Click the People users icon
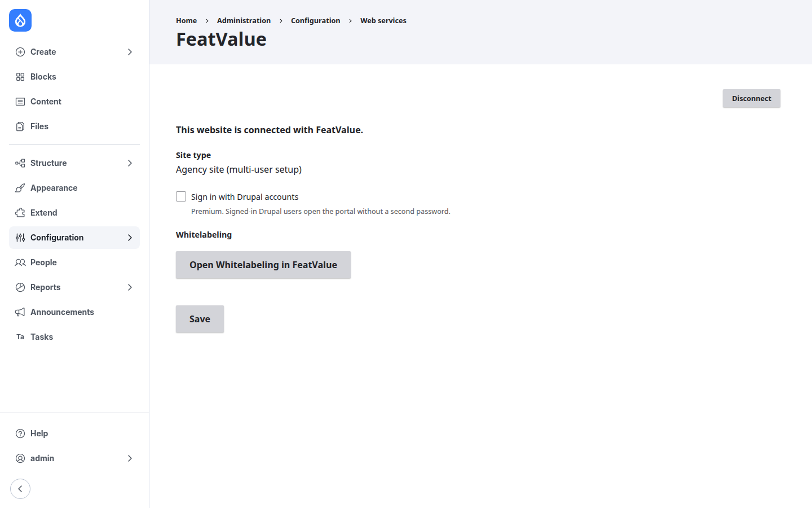 pos(20,262)
